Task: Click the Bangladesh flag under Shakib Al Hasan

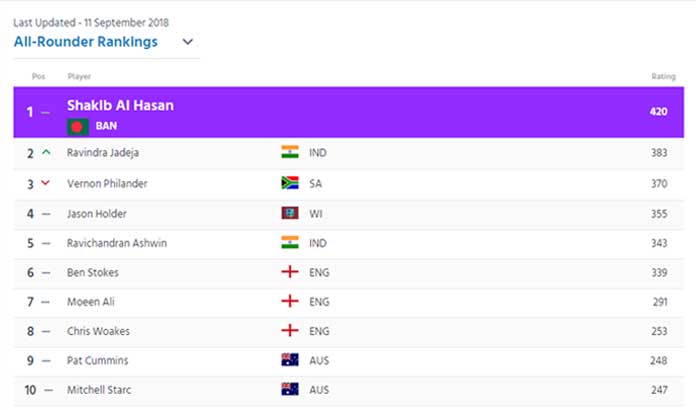Action: tap(78, 127)
